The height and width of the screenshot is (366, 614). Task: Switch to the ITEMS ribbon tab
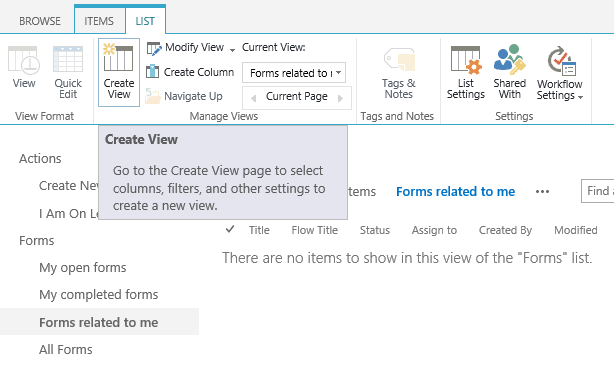99,21
